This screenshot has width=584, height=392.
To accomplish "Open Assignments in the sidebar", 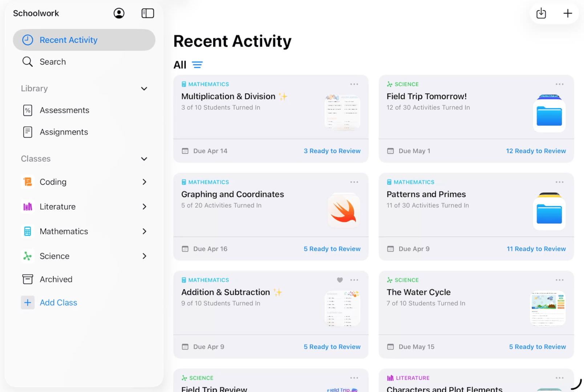I will [x=64, y=132].
